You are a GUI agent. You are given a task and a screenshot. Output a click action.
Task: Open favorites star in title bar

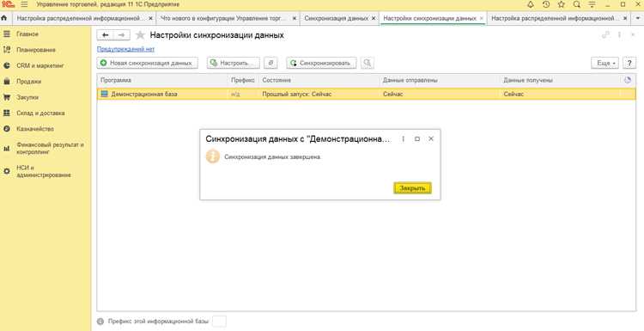tap(562, 4)
